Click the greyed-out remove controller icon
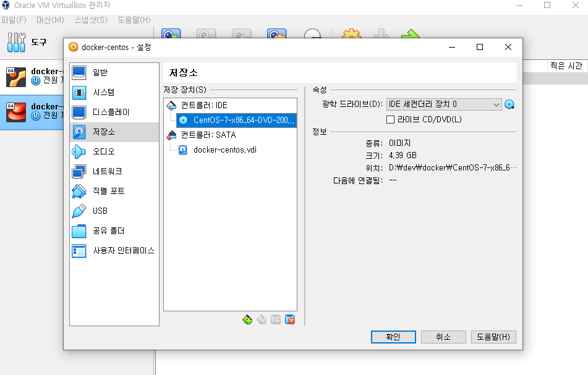The width and height of the screenshot is (588, 375). (x=262, y=319)
